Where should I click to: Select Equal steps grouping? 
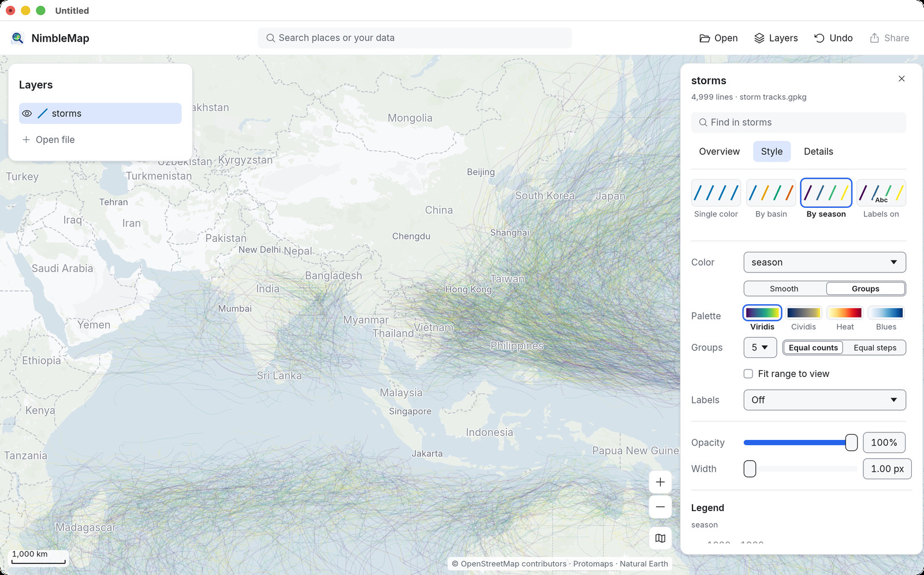875,348
